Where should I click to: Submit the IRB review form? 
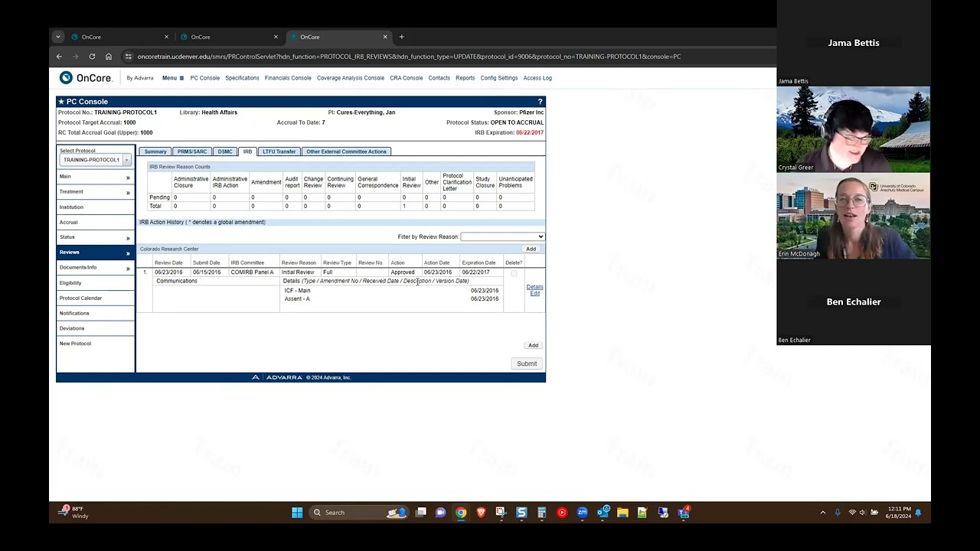coord(527,364)
